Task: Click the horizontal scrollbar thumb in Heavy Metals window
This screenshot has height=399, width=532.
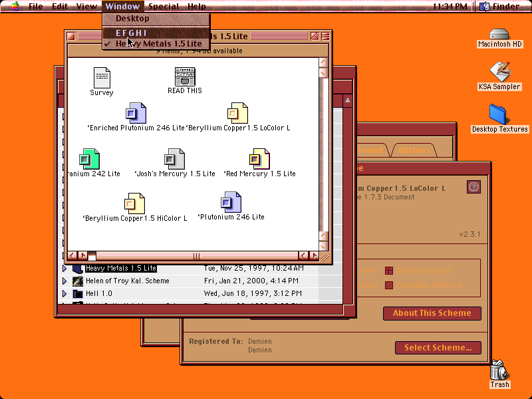Action: (92, 256)
